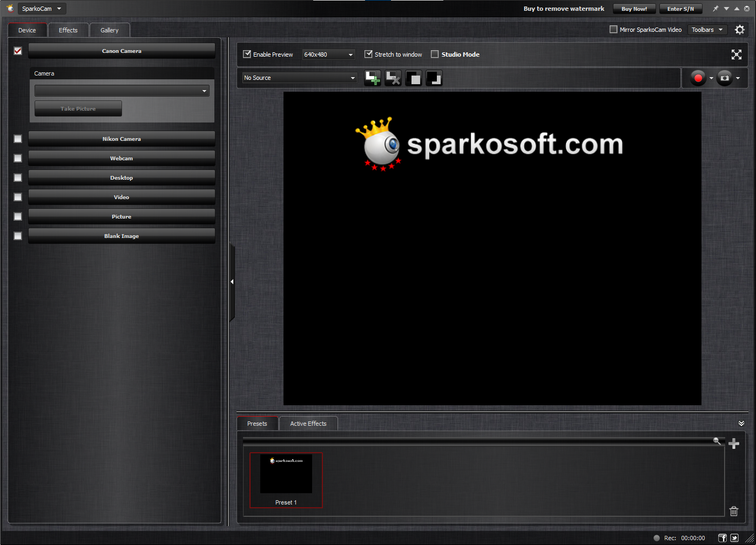Tick the Nikon Camera checkbox
The width and height of the screenshot is (756, 545).
(18, 139)
